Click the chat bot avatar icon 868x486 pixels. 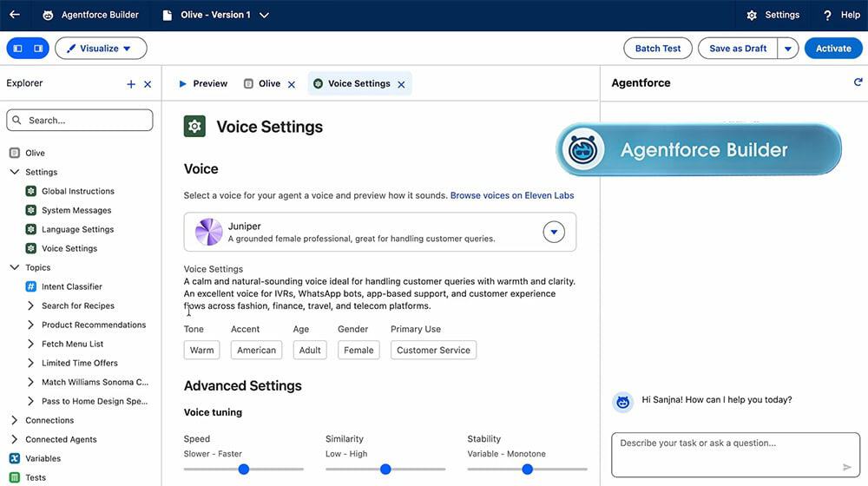click(622, 402)
